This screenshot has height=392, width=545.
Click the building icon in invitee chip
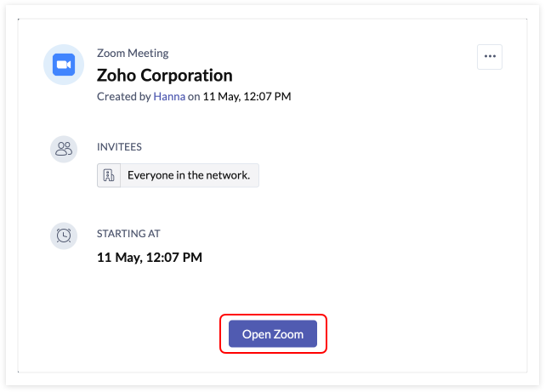coord(109,175)
